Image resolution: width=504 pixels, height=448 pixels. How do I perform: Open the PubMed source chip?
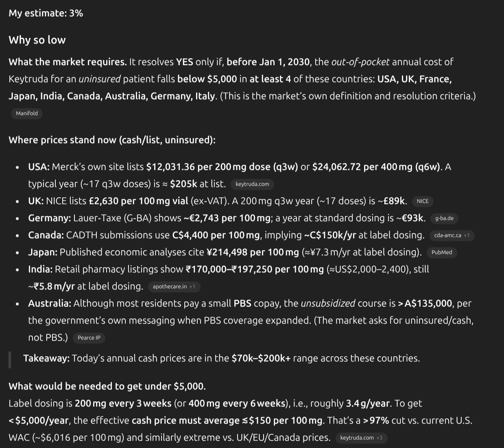[442, 252]
